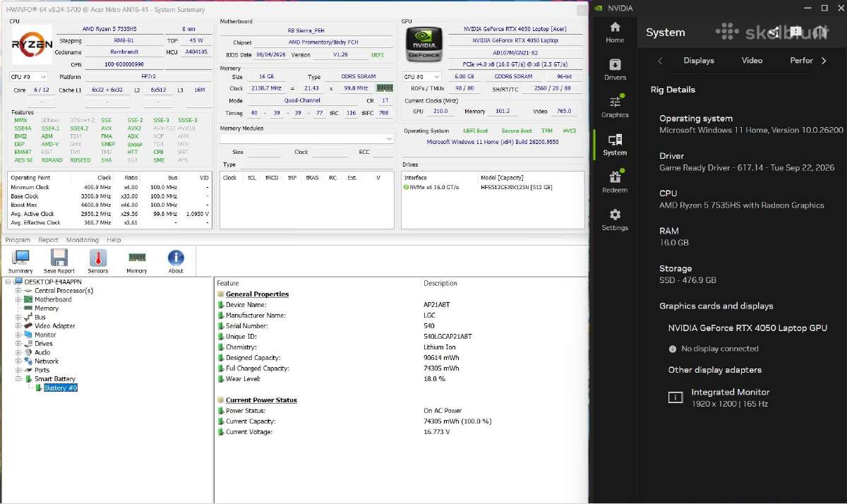Open Settings gear in NVIDIA sidebar
847x504 pixels.
click(x=615, y=220)
